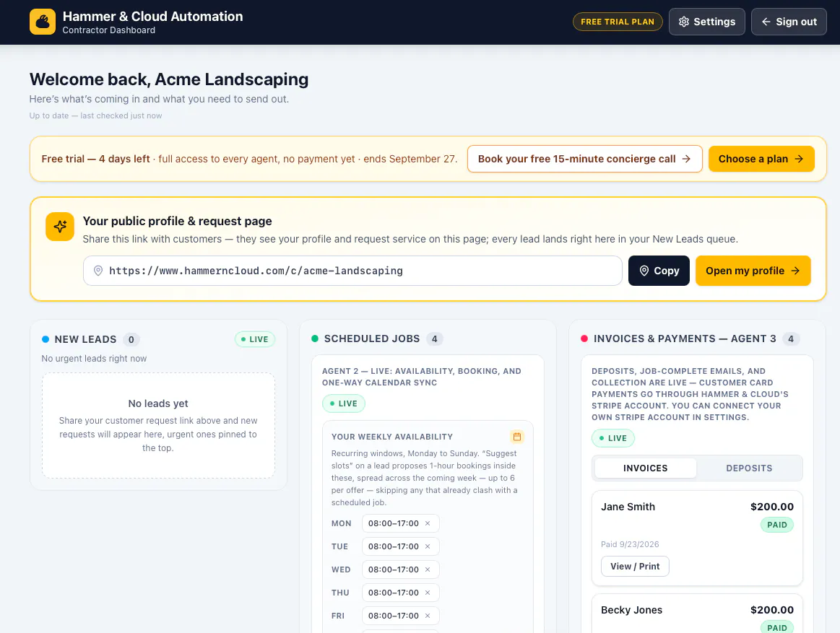
Task: Click the 'Free trial — 4 days left' text
Action: (x=96, y=159)
